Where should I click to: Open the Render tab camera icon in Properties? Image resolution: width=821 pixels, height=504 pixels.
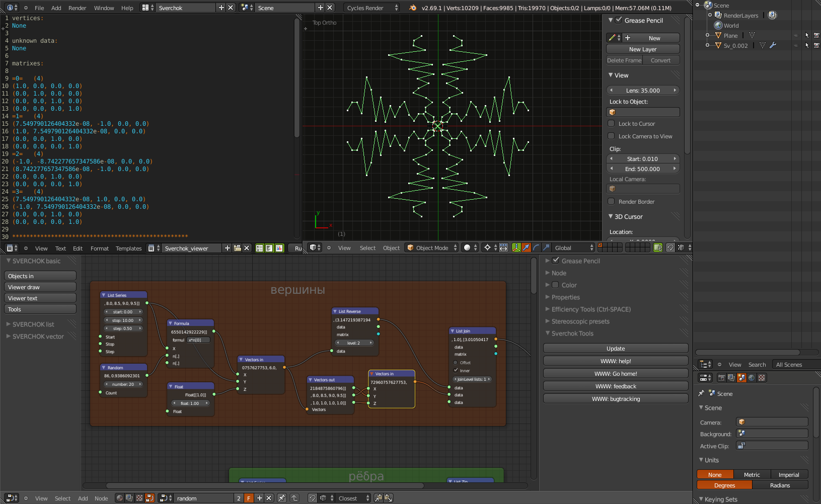(721, 378)
